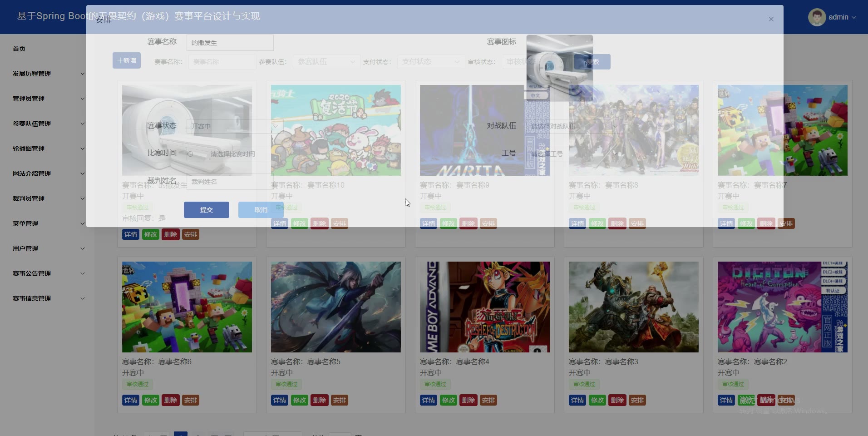Open the 工号 selection dropdown
Viewport: 868px width, 436px height.
[x=574, y=154]
